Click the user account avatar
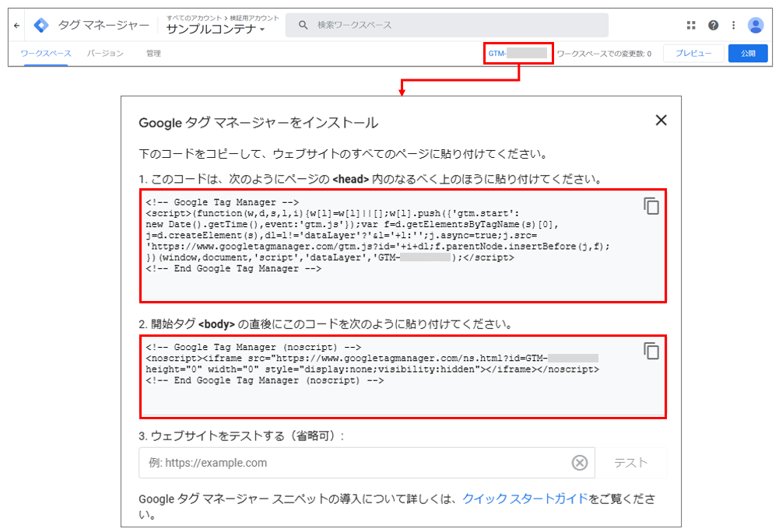This screenshot has height=532, width=779. pos(756,25)
